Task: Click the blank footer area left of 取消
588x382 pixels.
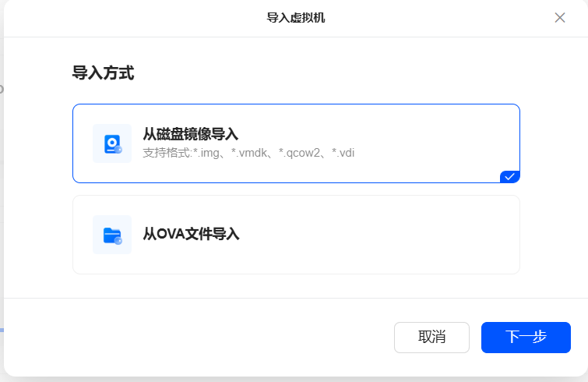Action: coord(195,337)
